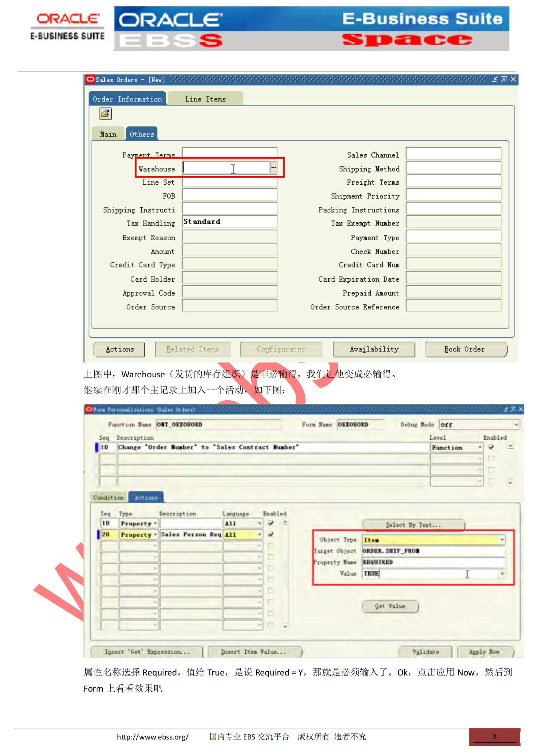Click the Line Set input field
Screen dimensions: 534x756
click(230, 182)
